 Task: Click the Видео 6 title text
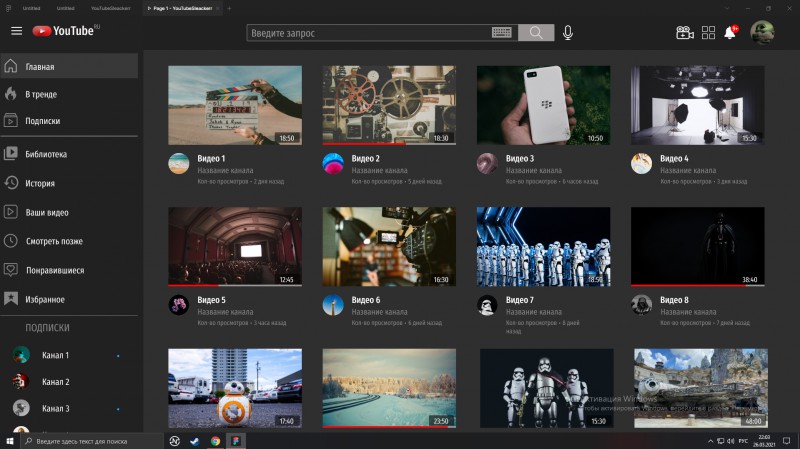click(x=365, y=300)
